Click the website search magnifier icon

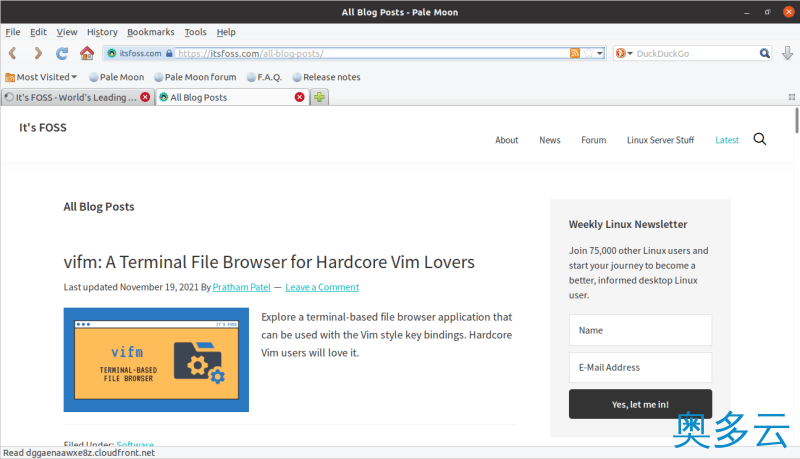pyautogui.click(x=760, y=139)
